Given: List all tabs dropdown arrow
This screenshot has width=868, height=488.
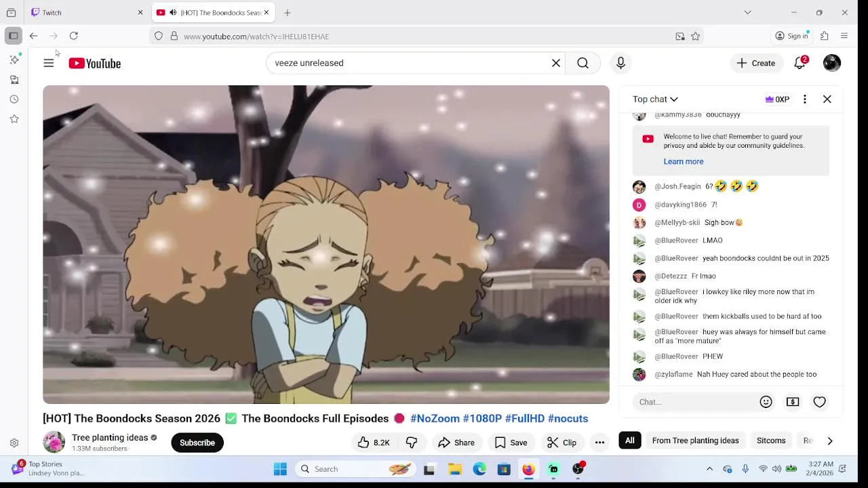Looking at the screenshot, I should pos(747,12).
